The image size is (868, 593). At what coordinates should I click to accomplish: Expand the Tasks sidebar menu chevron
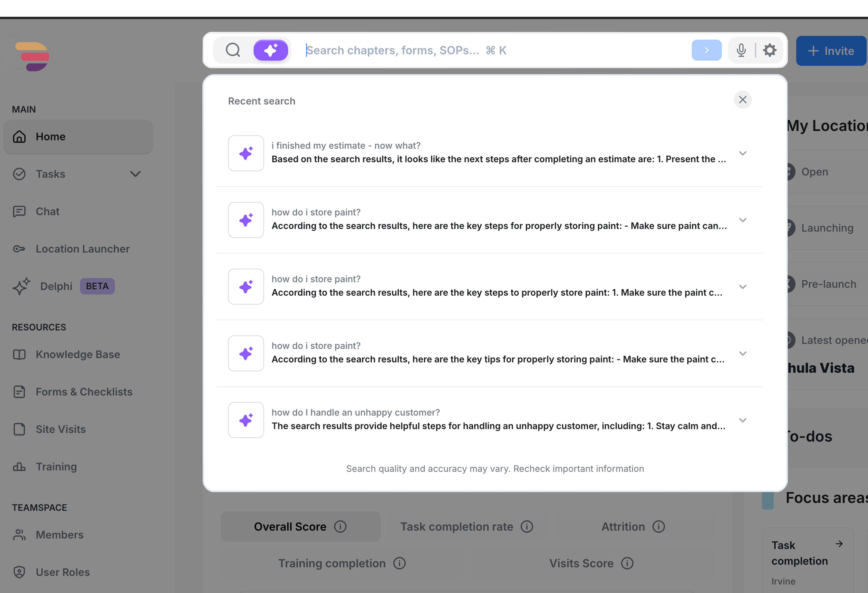(135, 174)
